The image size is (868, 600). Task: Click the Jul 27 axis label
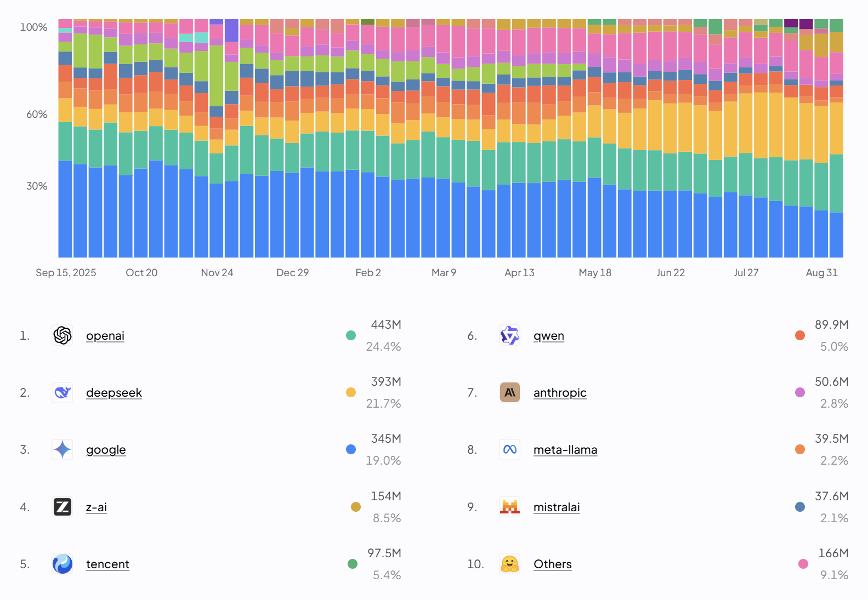(x=746, y=272)
